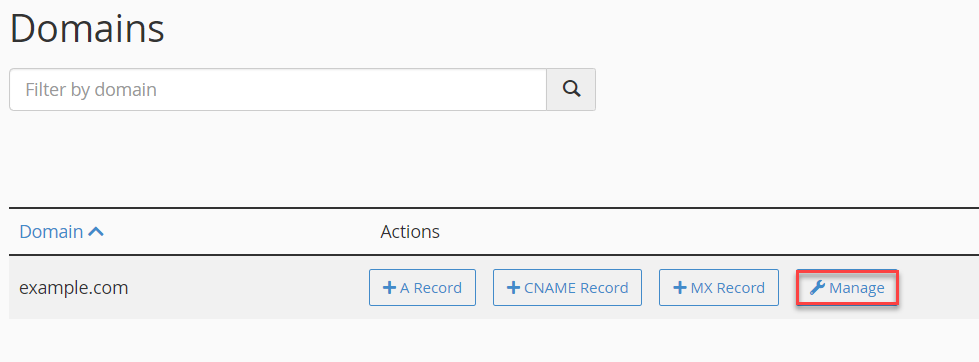Click the plus icon on A Record

(x=389, y=288)
